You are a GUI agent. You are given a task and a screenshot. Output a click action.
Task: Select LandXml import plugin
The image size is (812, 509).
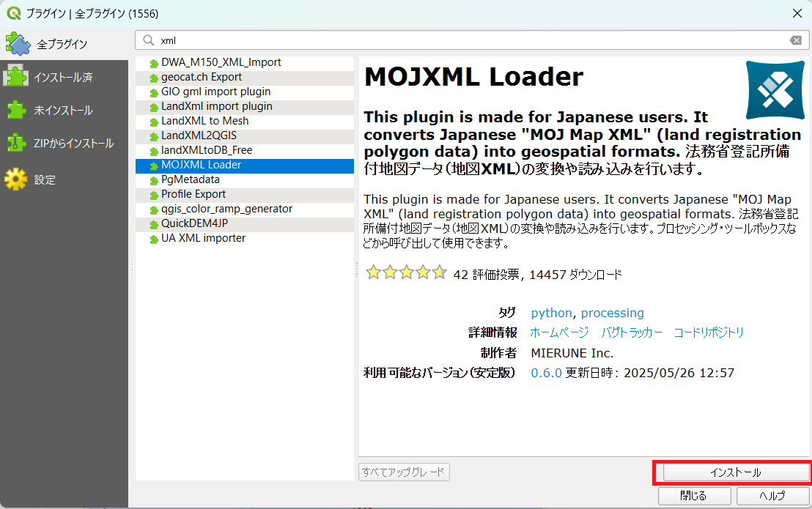(x=245, y=106)
